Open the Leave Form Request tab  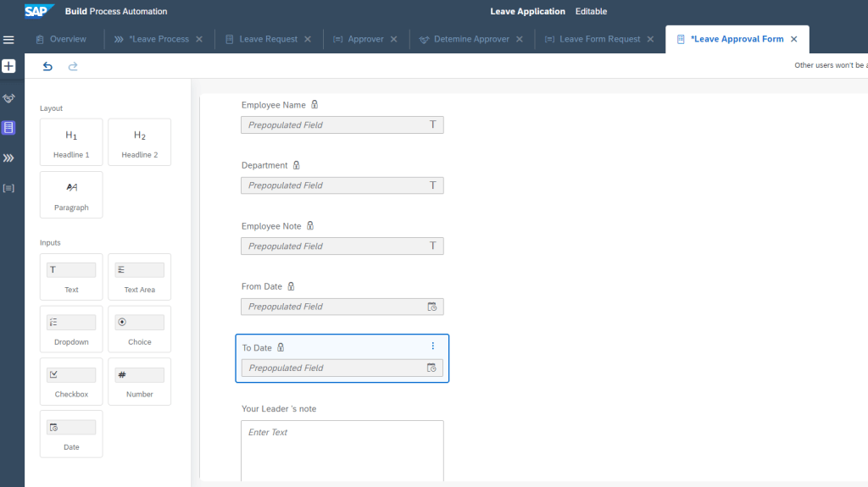click(x=599, y=39)
